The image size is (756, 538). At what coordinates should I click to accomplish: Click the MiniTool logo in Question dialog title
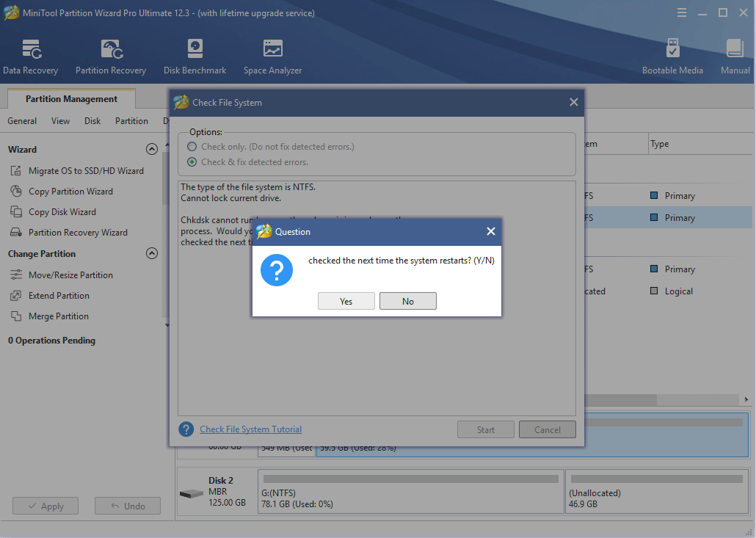(x=264, y=231)
